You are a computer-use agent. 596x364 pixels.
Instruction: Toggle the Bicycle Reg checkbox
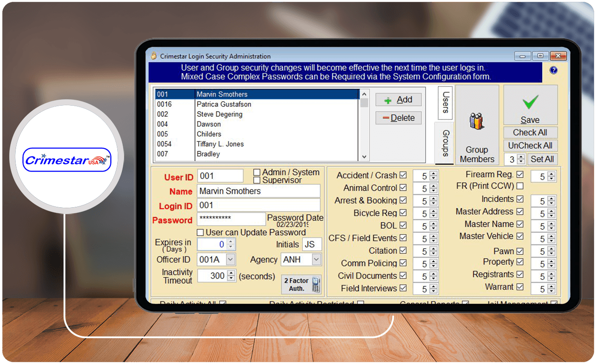(x=403, y=213)
